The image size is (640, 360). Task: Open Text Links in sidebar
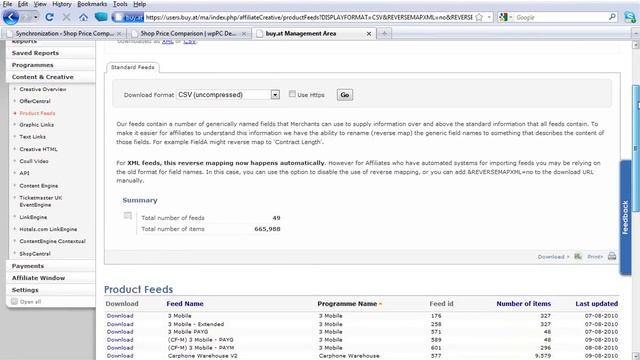[33, 137]
